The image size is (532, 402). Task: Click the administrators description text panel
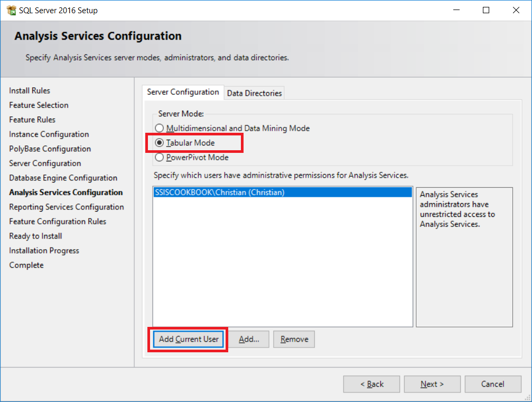pos(464,257)
